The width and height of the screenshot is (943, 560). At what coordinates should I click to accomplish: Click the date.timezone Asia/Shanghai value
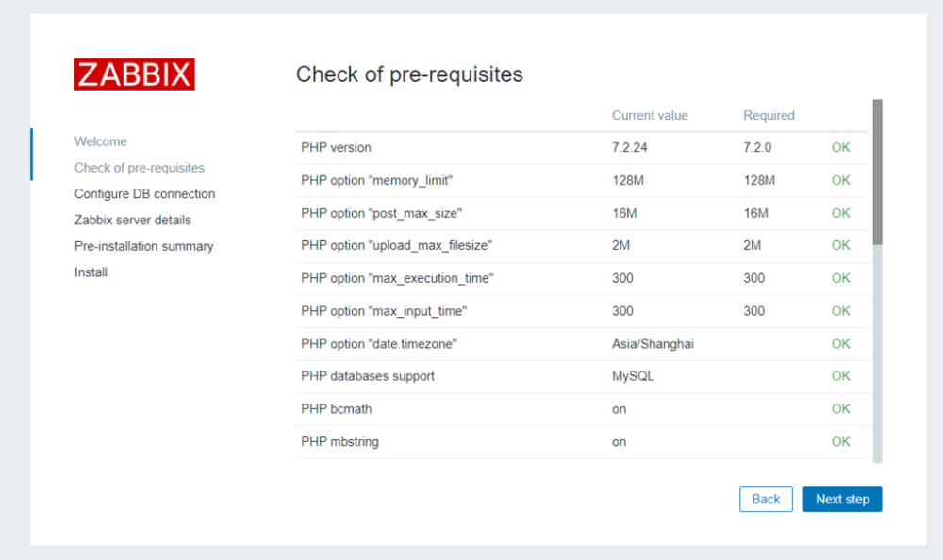(653, 344)
